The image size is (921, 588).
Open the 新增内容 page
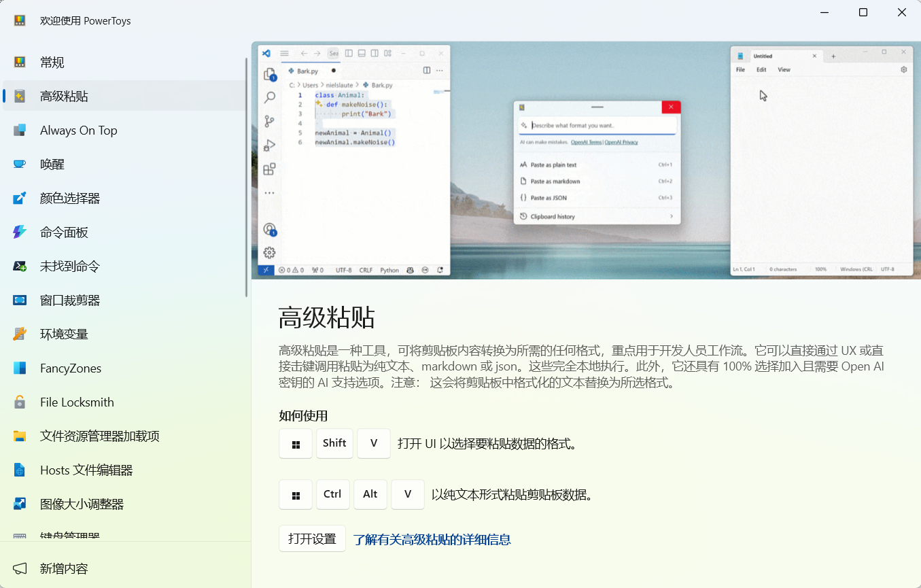(x=125, y=568)
